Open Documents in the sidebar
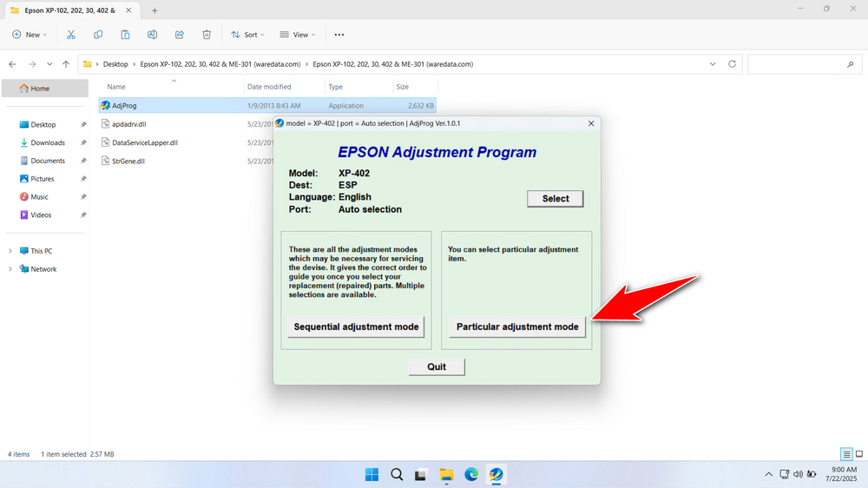This screenshot has width=868, height=488. coord(48,161)
